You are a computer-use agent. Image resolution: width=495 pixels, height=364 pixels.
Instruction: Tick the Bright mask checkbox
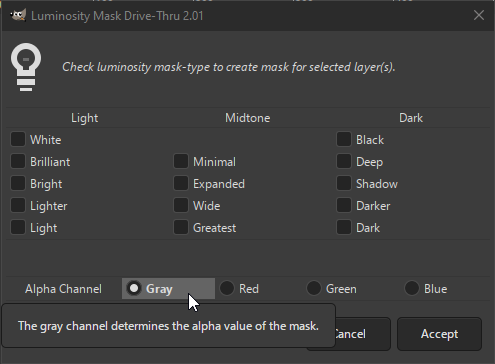coord(18,183)
